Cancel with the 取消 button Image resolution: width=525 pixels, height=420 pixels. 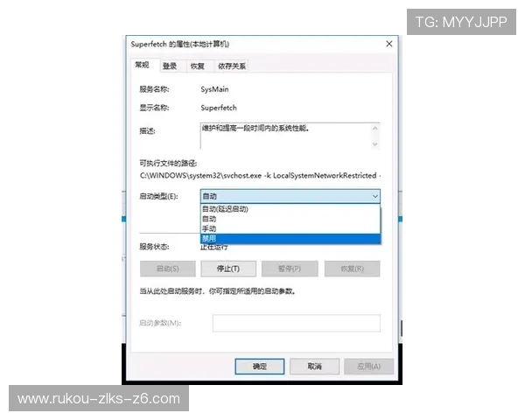[315, 367]
